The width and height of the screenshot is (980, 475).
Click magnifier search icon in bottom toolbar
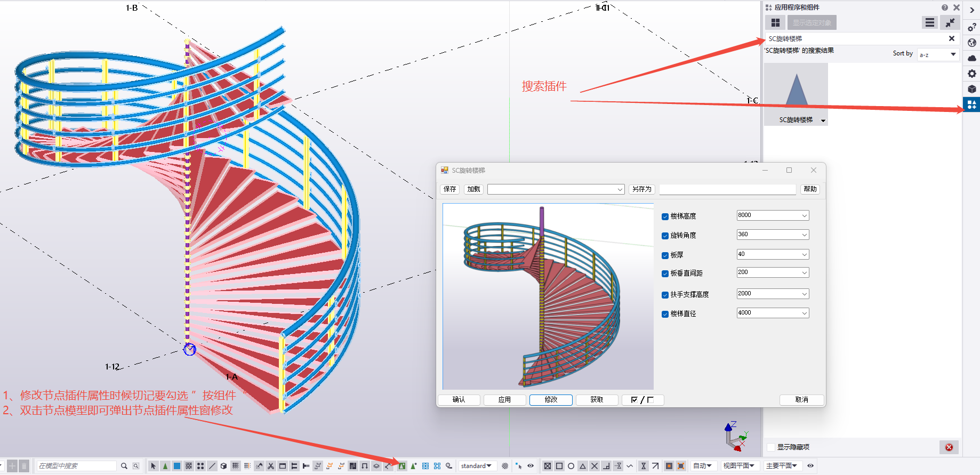124,466
